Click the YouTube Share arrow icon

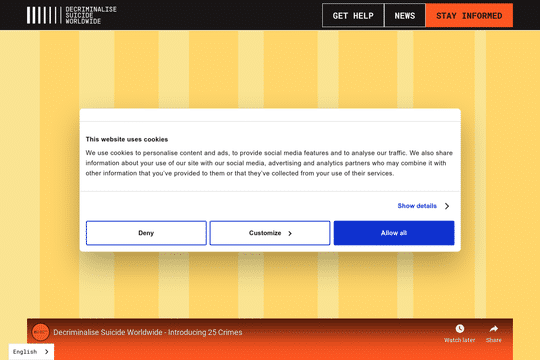pyautogui.click(x=494, y=329)
